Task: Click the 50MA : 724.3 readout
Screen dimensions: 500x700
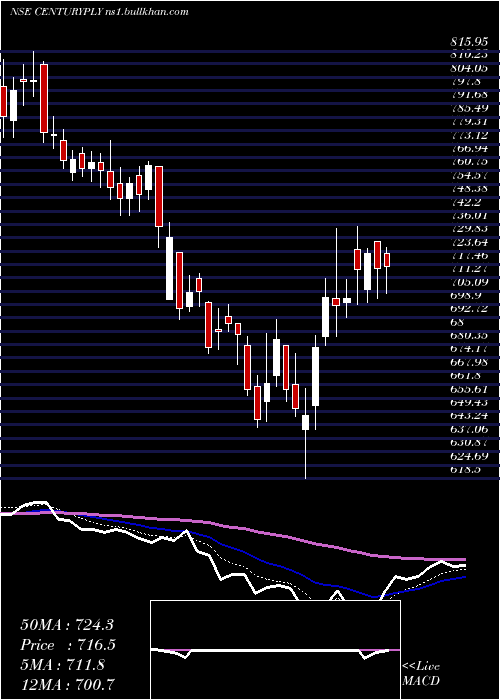Action: coord(68,624)
